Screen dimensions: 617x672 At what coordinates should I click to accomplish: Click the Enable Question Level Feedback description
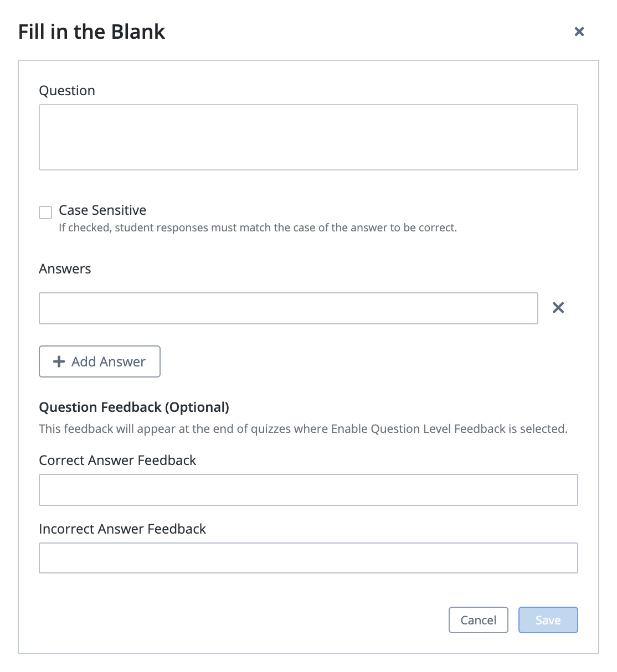(303, 429)
